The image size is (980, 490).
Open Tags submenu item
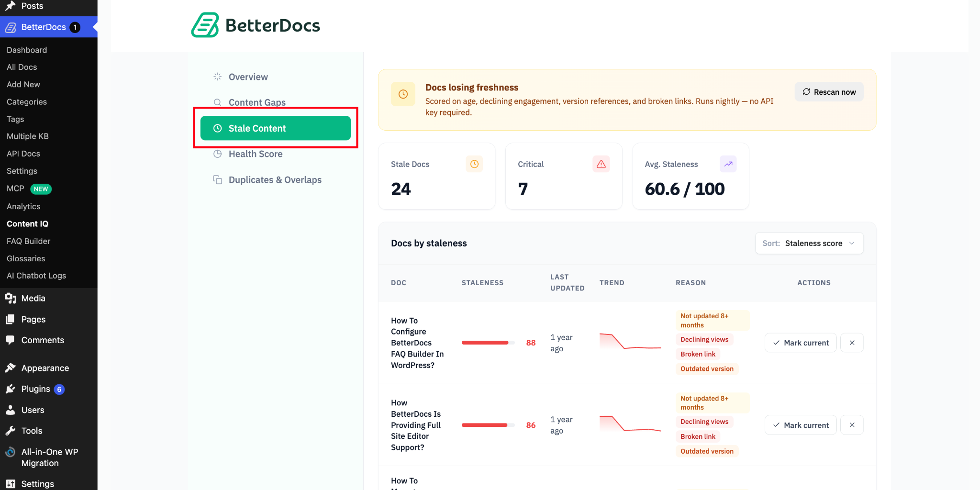[x=15, y=119]
